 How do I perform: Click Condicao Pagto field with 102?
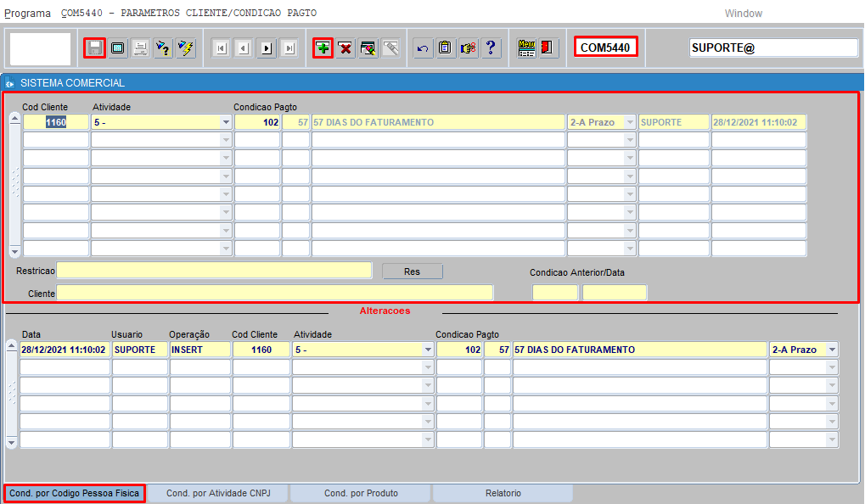[257, 122]
